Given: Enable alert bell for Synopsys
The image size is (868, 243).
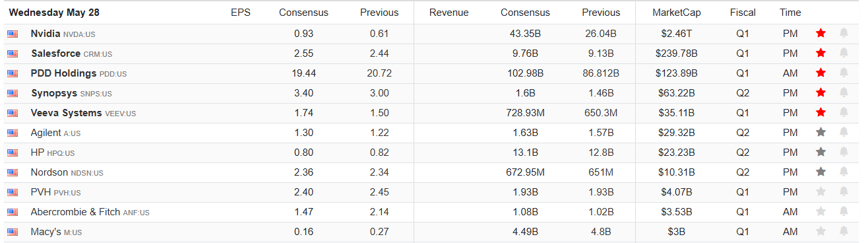Looking at the screenshot, I should (844, 92).
